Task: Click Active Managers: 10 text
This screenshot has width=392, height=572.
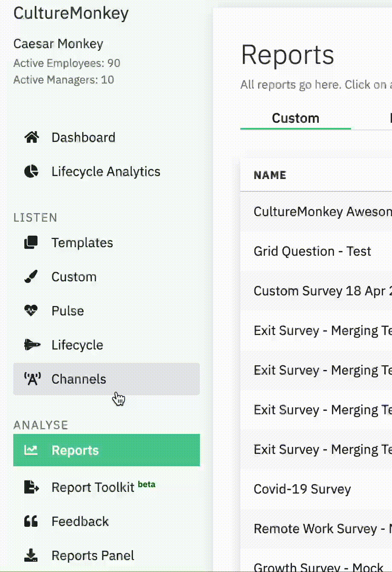Action: (x=64, y=80)
